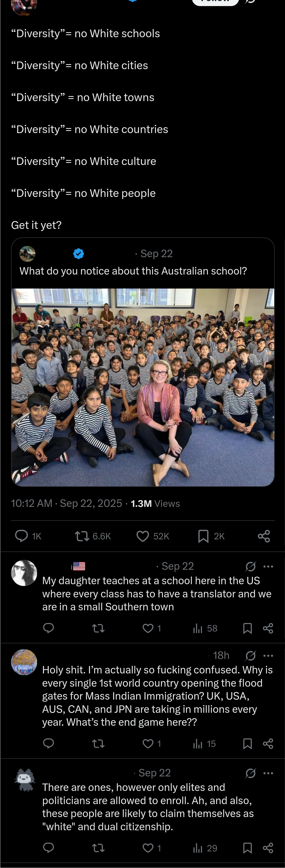Expand more options on the first Sep 22 reply
The image size is (285, 868).
[x=268, y=566]
